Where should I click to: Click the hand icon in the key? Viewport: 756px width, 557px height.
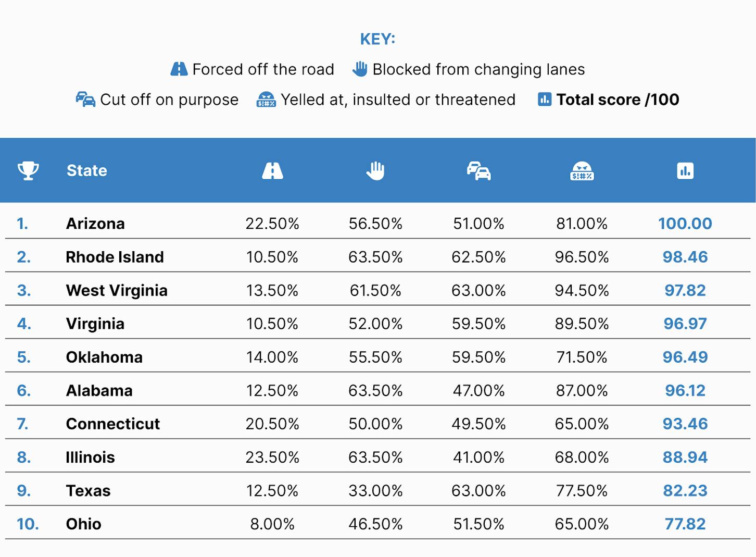pyautogui.click(x=360, y=69)
